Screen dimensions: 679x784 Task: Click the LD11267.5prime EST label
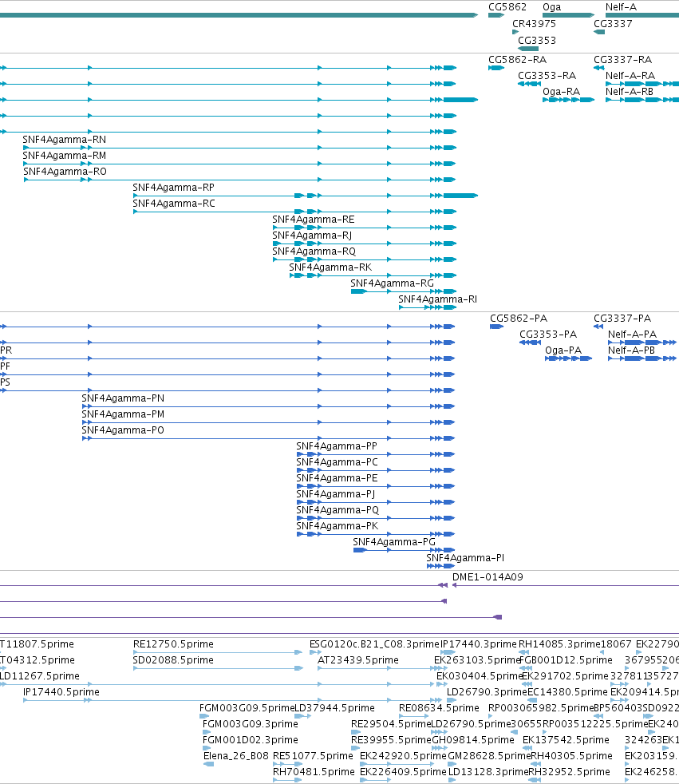[39, 676]
